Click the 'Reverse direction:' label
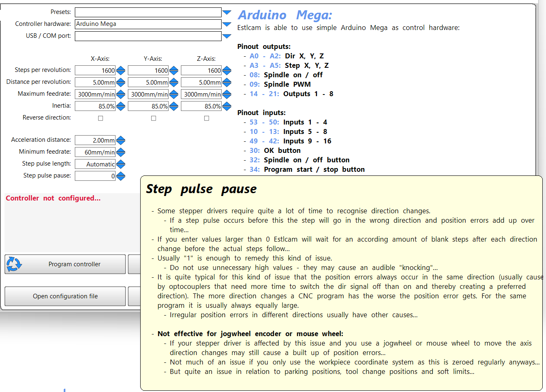The width and height of the screenshot is (546, 392). [x=47, y=118]
